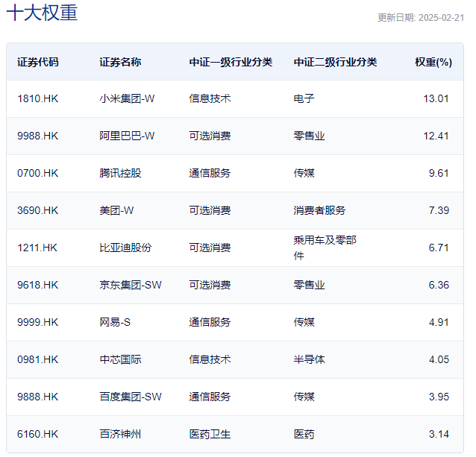The width and height of the screenshot is (476, 457).
Task: Click weight value 4.91
Action: click(x=439, y=322)
